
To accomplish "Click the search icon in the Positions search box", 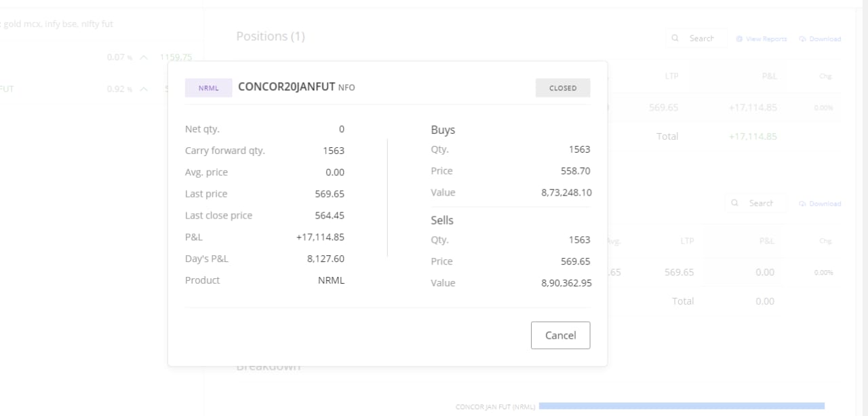I will point(675,39).
